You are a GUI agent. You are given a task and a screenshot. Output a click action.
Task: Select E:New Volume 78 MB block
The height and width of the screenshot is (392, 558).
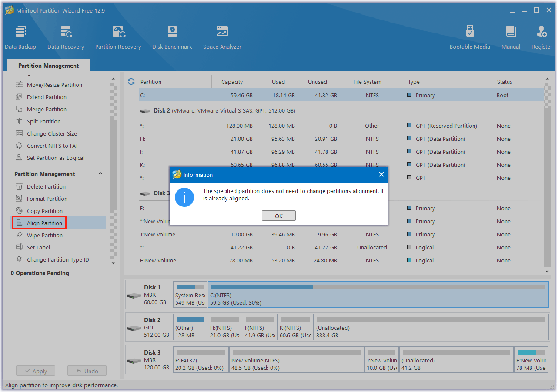531,360
